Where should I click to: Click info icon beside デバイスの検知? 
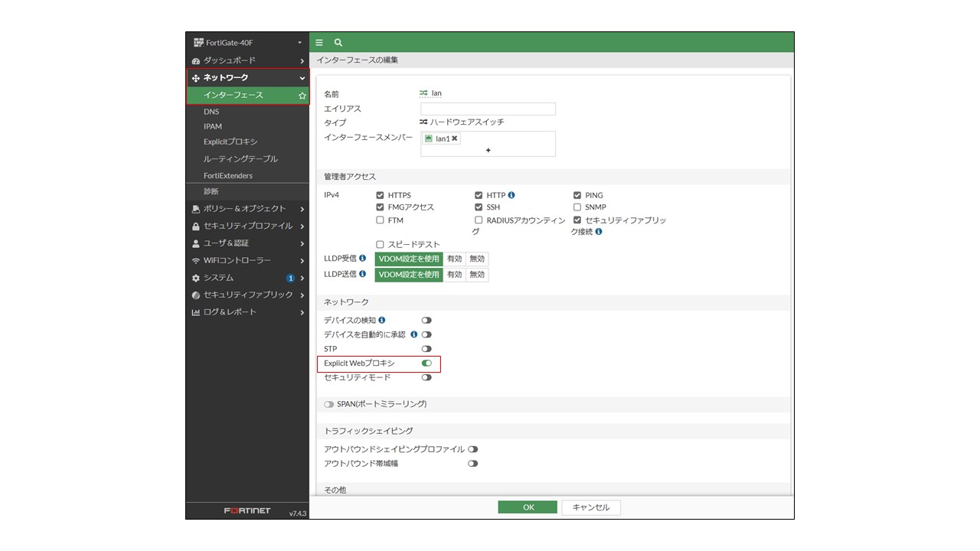tap(382, 320)
